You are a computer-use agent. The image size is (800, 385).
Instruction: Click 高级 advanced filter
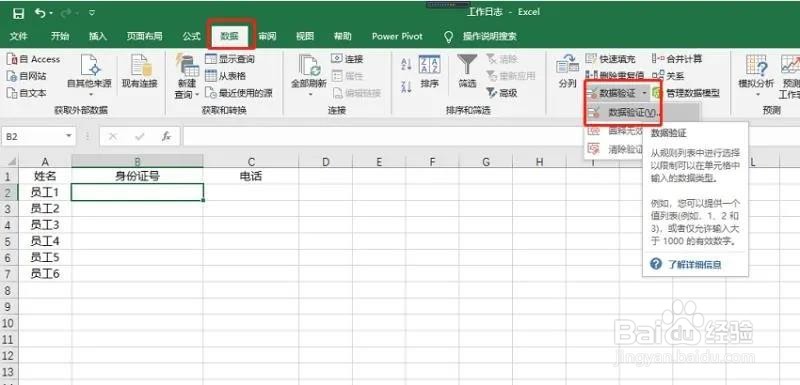coord(502,93)
